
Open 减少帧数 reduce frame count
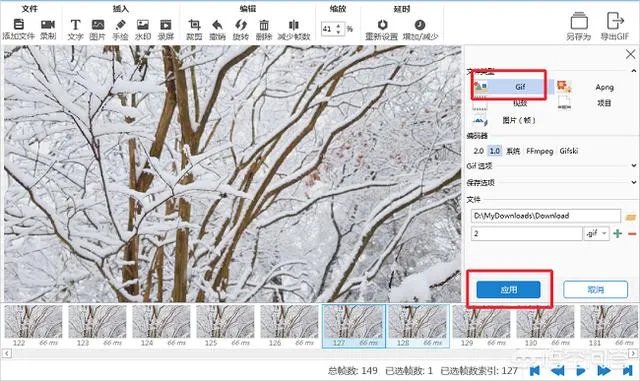294,25
